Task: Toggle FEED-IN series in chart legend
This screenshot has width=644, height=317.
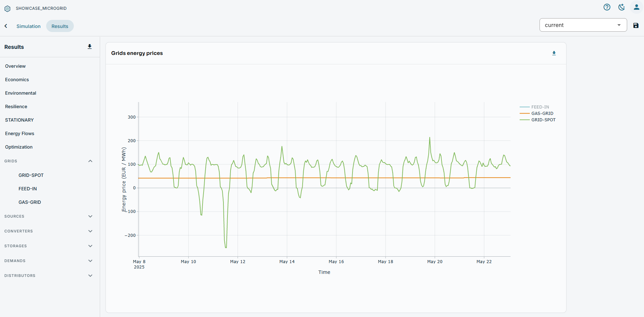Action: coord(534,107)
